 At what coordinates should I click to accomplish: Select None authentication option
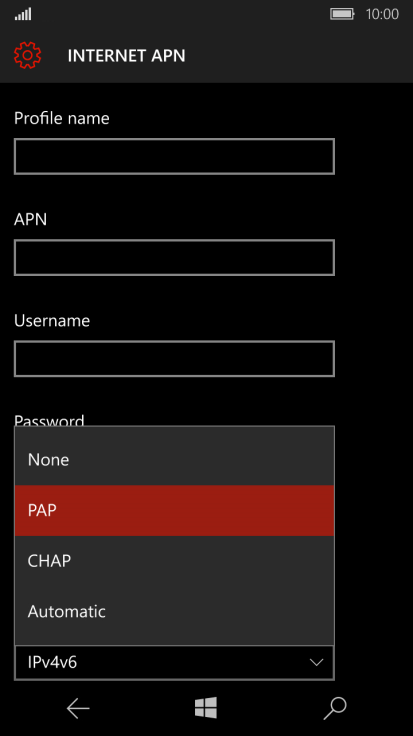(x=174, y=460)
